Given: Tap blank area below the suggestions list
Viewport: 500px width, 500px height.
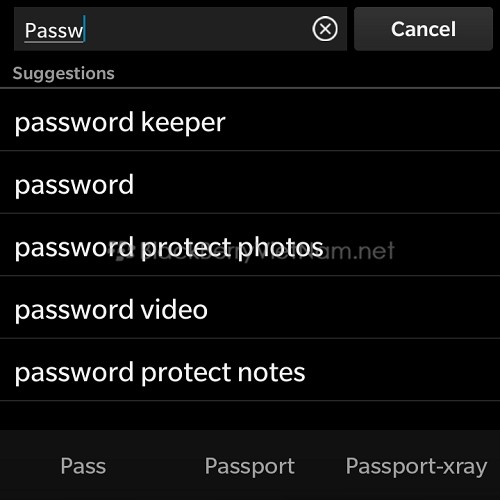Looking at the screenshot, I should 250,415.
